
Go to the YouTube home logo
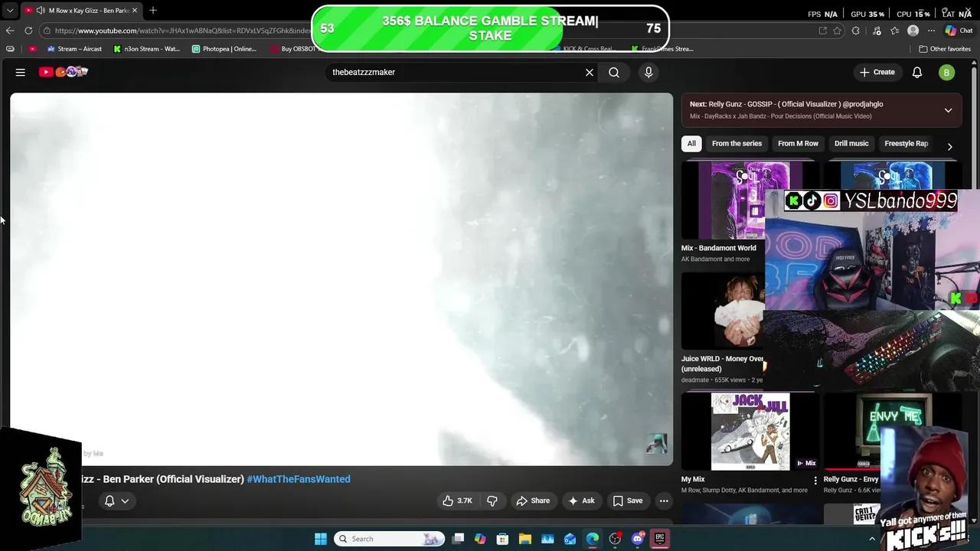[64, 72]
